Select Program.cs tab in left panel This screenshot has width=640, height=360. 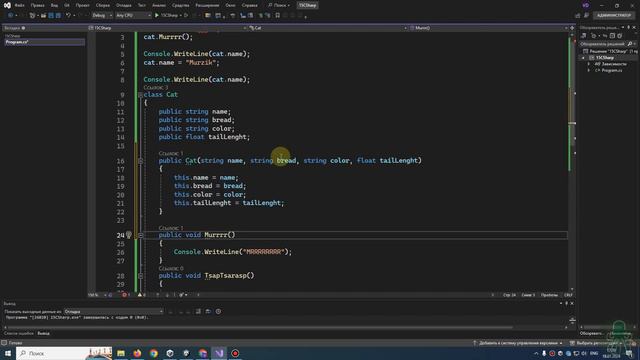(x=44, y=42)
